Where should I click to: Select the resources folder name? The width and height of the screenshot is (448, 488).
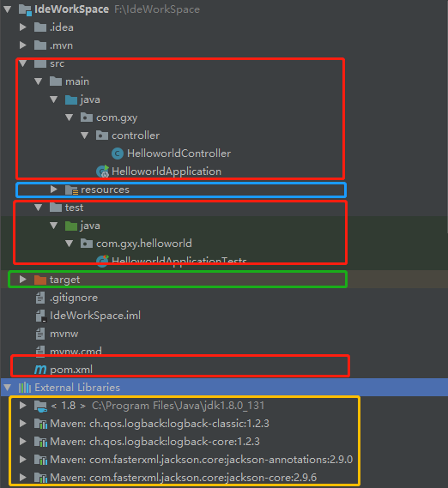click(105, 190)
